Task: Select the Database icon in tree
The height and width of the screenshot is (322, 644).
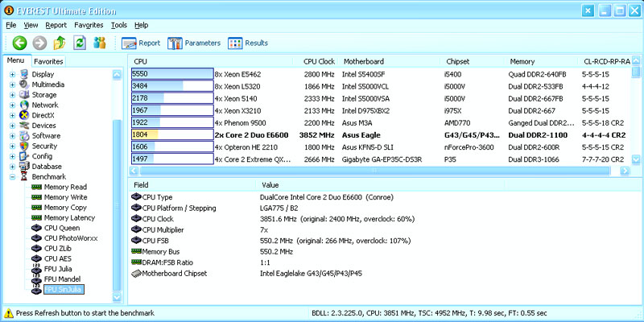Action: click(x=24, y=167)
